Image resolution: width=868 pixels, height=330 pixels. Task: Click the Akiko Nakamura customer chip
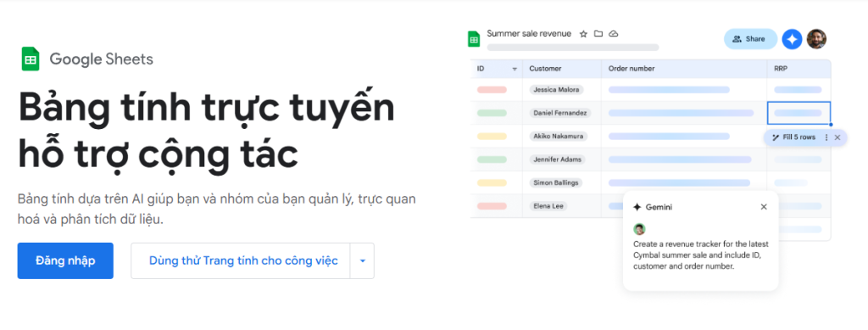pos(558,137)
